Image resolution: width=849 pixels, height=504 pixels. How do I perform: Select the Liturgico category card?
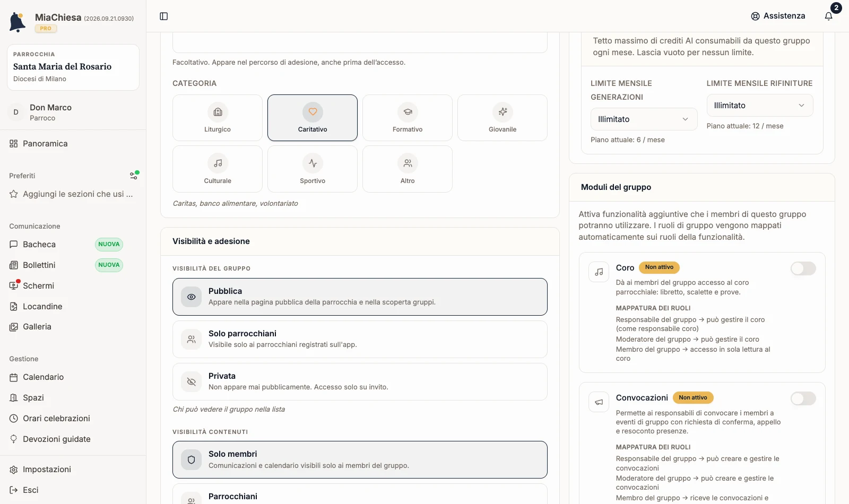tap(218, 118)
